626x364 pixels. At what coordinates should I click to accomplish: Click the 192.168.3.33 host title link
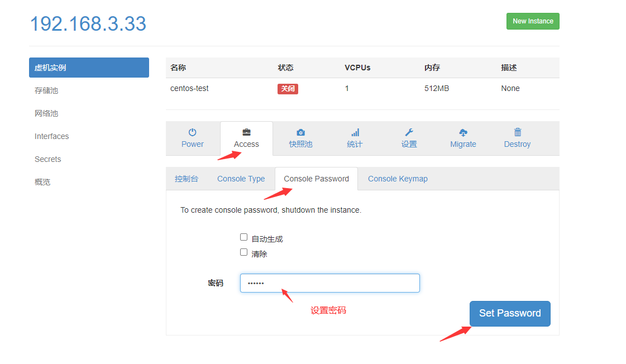pyautogui.click(x=88, y=24)
